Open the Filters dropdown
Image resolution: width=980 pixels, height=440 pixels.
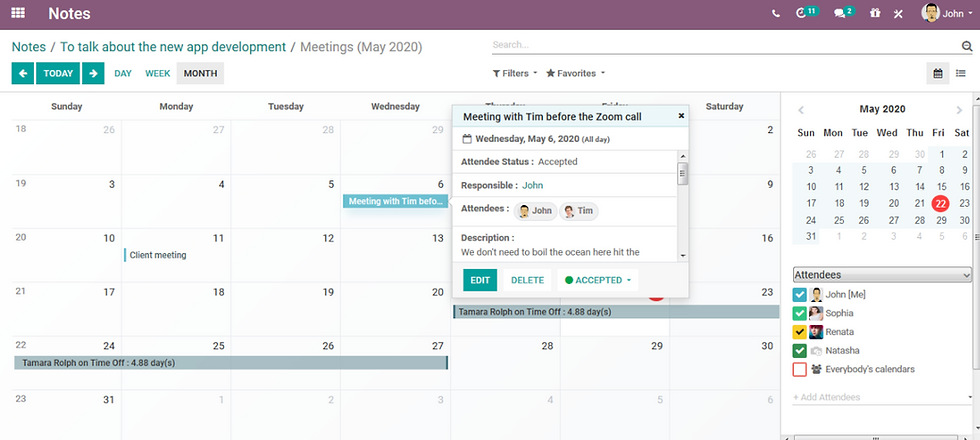(x=515, y=73)
